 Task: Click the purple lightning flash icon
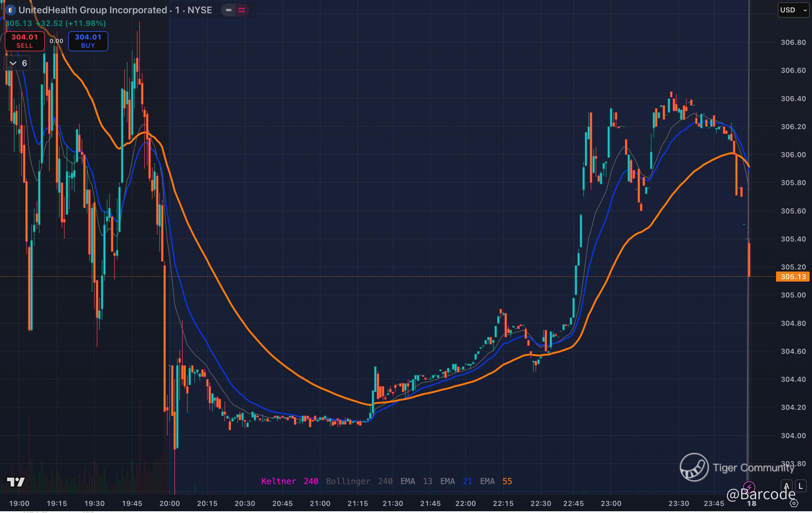click(749, 487)
